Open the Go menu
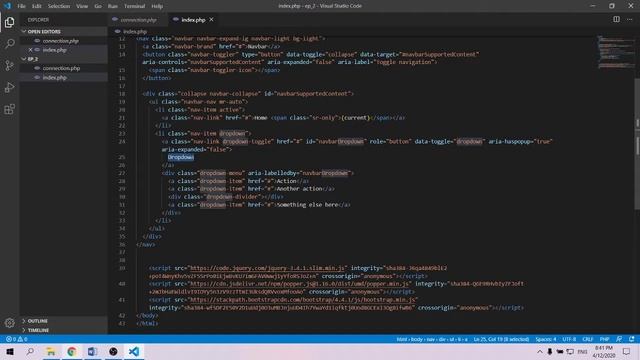Viewport: 640px width, 360px height. point(98,6)
